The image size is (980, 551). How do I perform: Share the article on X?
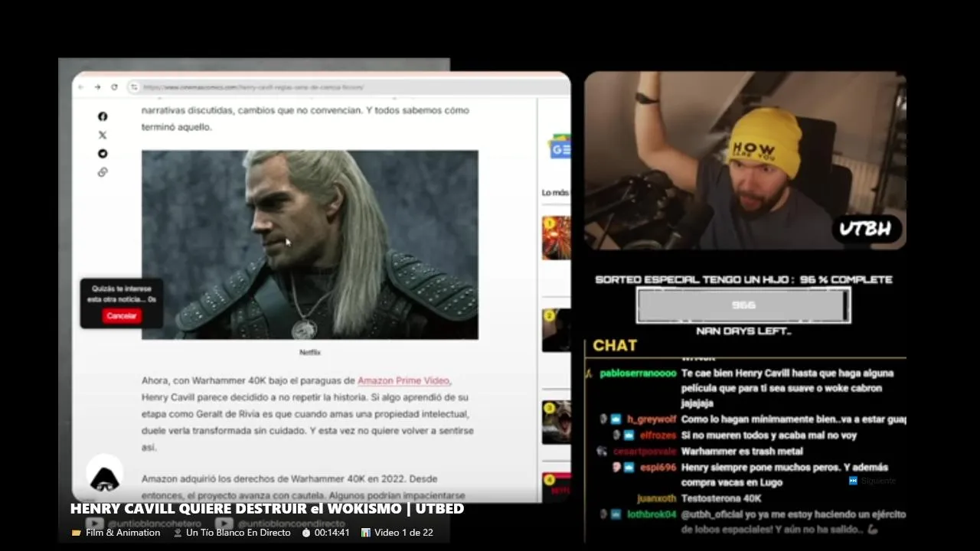pos(103,135)
